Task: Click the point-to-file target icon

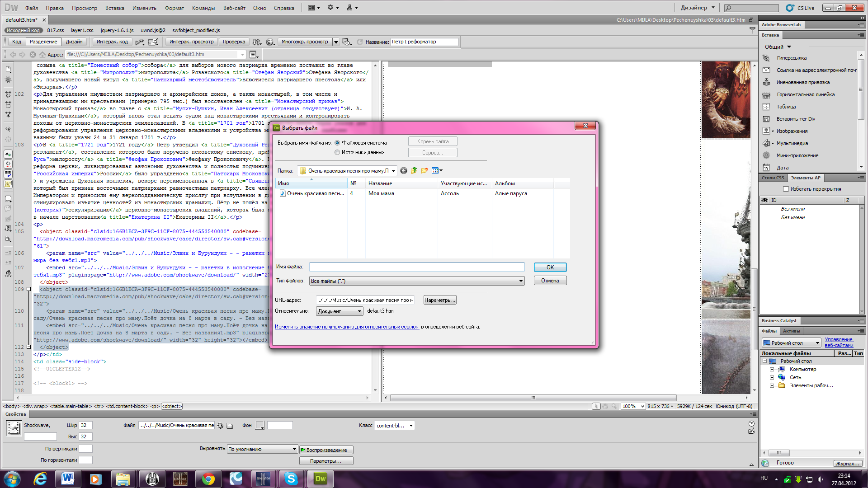Action: coord(220,426)
